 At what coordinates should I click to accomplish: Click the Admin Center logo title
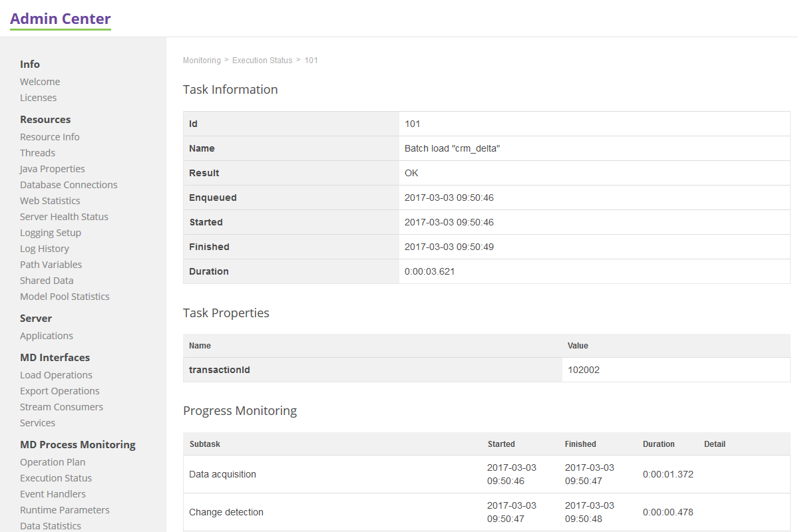[61, 19]
